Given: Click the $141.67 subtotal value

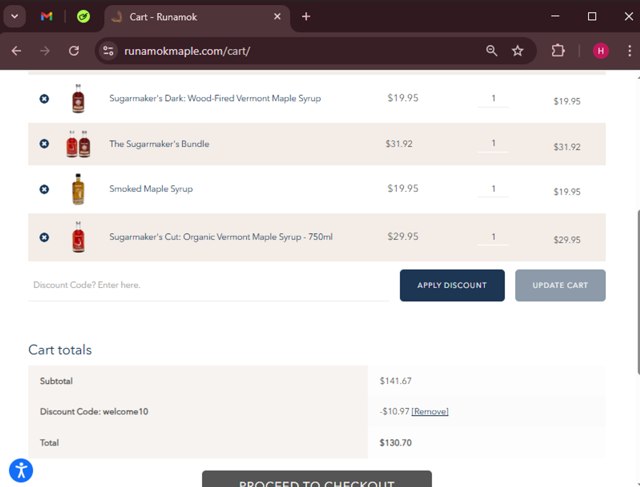Looking at the screenshot, I should click(396, 381).
